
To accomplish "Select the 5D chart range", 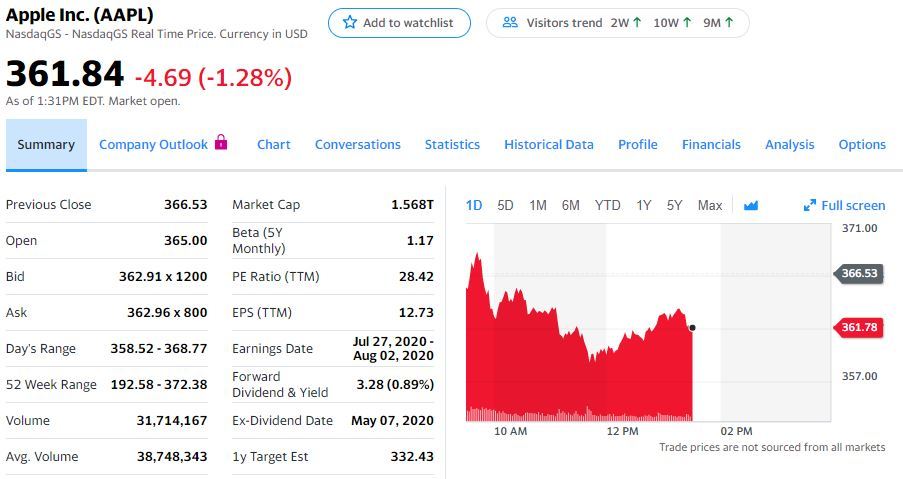I will [505, 205].
